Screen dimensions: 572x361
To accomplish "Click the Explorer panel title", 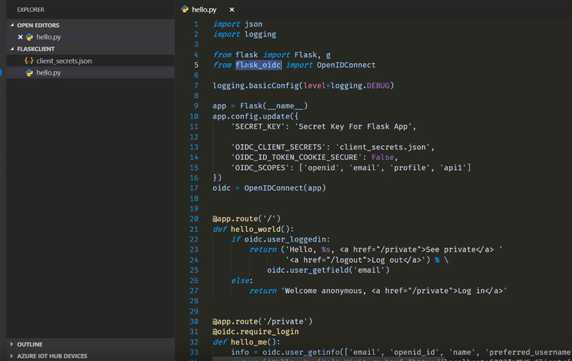I will click(x=31, y=10).
